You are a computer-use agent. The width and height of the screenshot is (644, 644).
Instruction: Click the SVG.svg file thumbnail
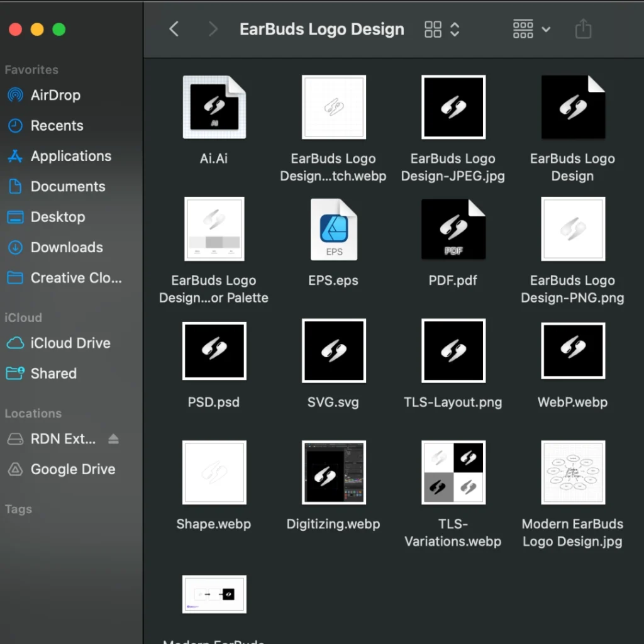pyautogui.click(x=333, y=351)
